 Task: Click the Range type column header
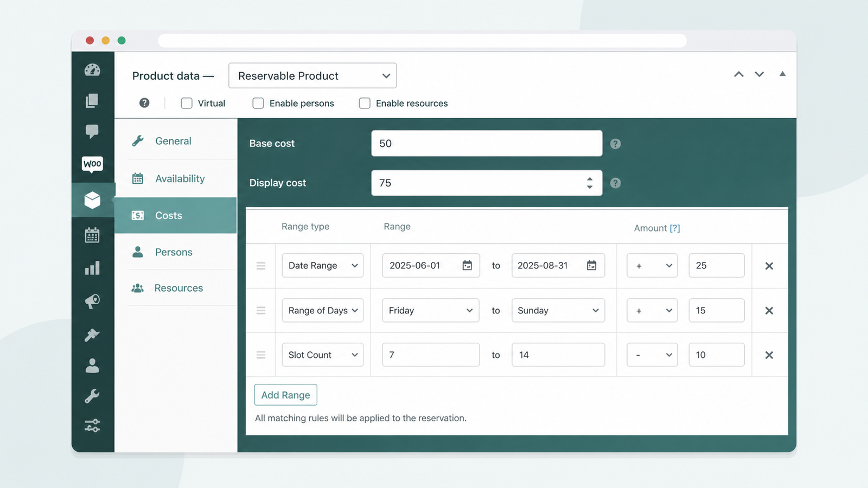(305, 227)
